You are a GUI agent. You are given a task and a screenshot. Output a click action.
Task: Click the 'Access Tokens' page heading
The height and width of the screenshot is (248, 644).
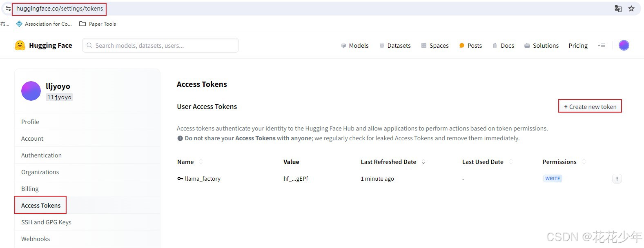(202, 84)
